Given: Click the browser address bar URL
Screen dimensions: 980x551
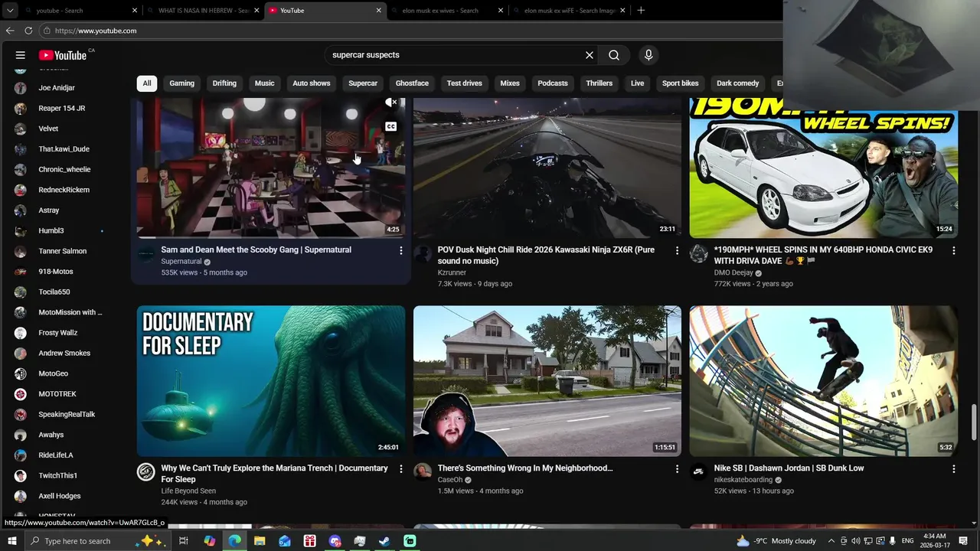Looking at the screenshot, I should point(96,31).
